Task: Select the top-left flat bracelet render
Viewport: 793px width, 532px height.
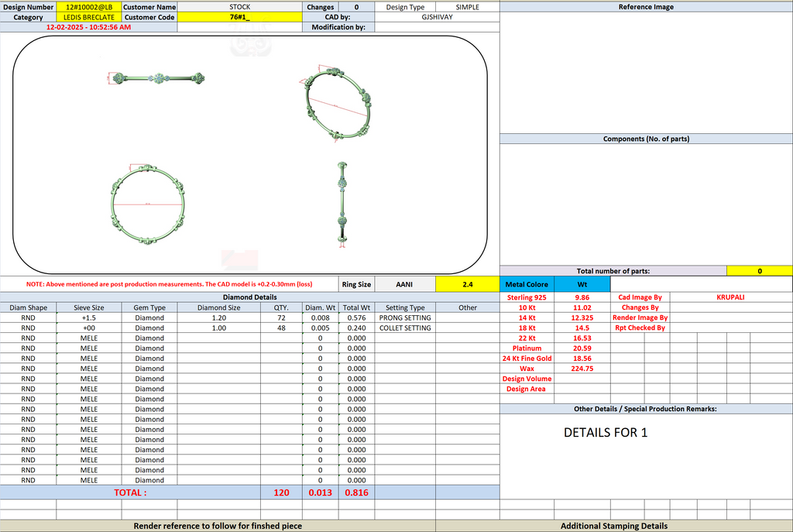Action: click(x=156, y=78)
